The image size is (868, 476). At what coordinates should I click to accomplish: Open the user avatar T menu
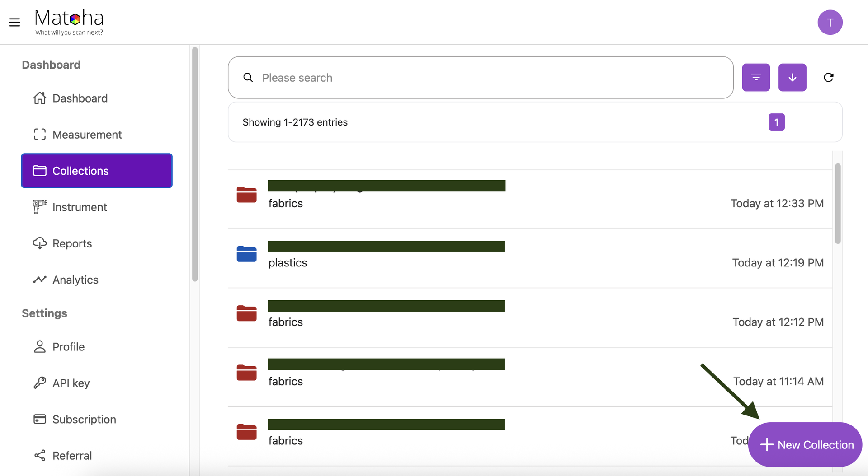[x=830, y=22]
